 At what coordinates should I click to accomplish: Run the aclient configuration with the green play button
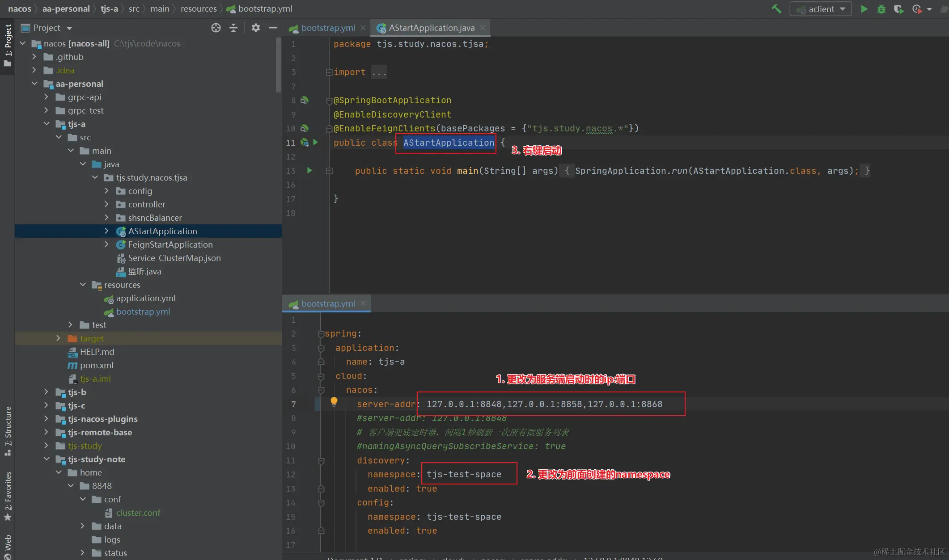tap(864, 9)
